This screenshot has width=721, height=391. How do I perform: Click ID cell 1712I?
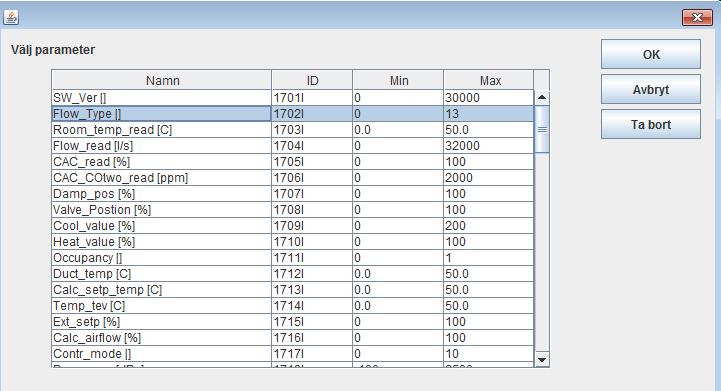312,274
